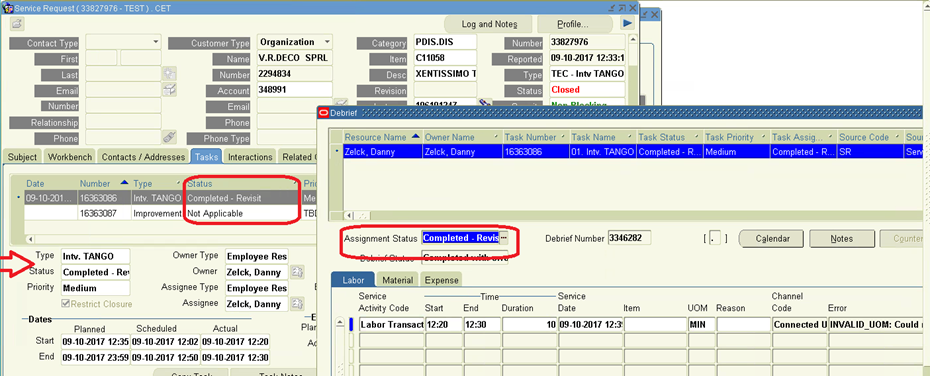Click the icon next to the Last field
The width and height of the screenshot is (930, 376).
pyautogui.click(x=170, y=74)
